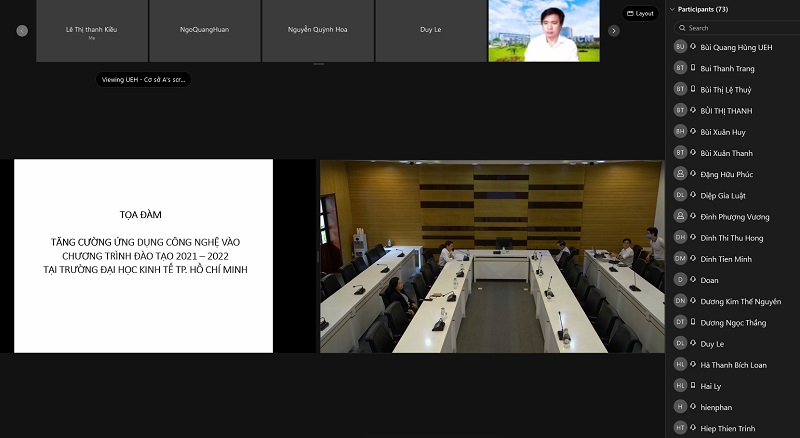Select participant name Bùi Quang Hùng UEH

tap(736, 47)
